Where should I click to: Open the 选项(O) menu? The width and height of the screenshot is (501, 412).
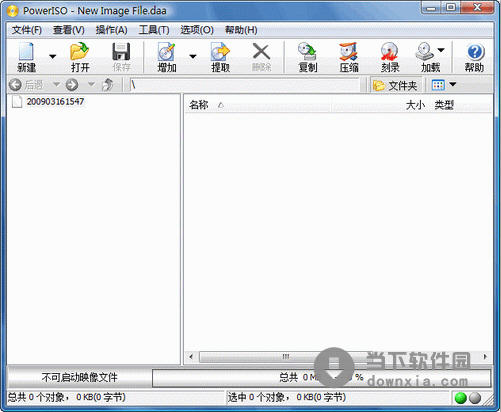pos(197,30)
